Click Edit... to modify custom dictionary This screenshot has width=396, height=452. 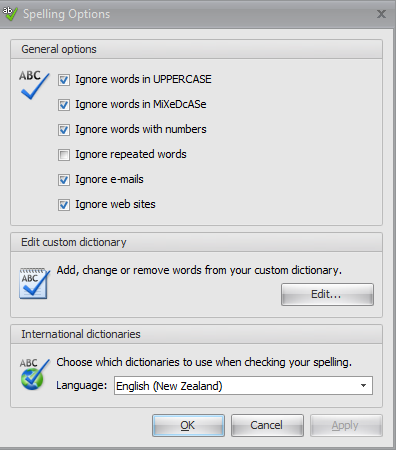coord(327,294)
